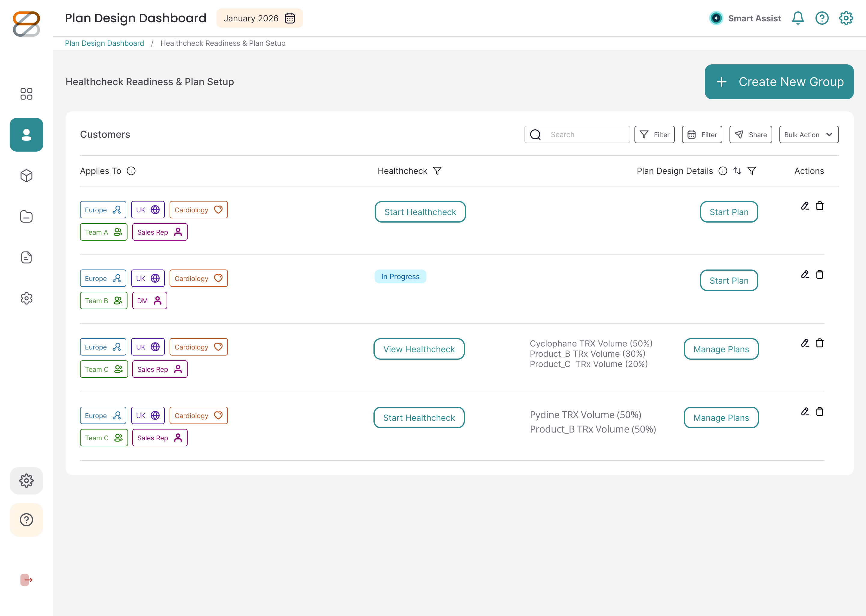Filter the Plan Design Details column
The width and height of the screenshot is (866, 616).
(751, 171)
